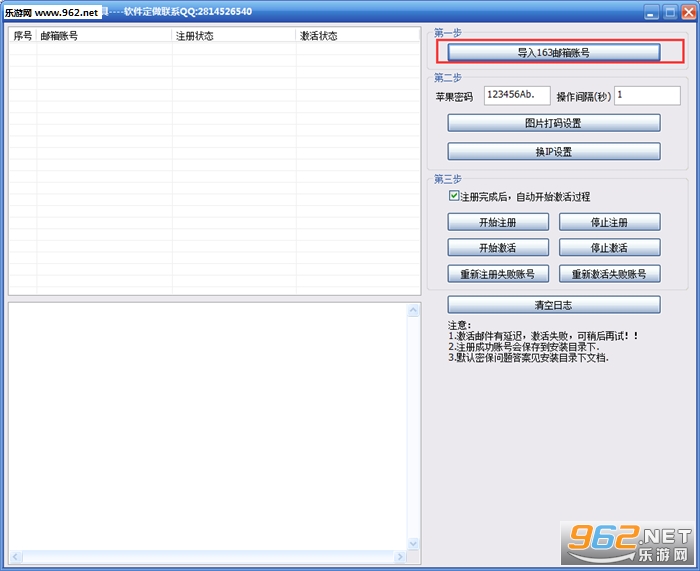Halt activation with 停止激活
700x571 pixels.
pos(609,247)
